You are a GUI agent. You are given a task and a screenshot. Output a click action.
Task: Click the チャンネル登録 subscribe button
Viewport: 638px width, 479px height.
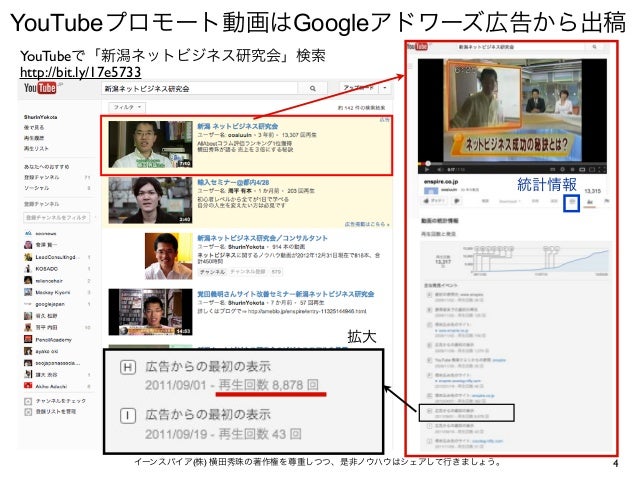[x=248, y=271]
